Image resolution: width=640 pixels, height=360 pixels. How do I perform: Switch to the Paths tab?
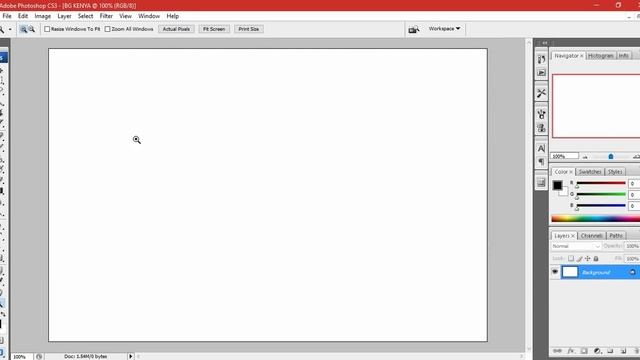coord(616,236)
